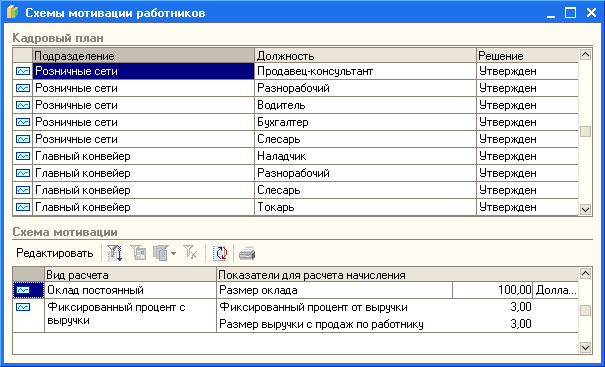The width and height of the screenshot is (605, 367).
Task: Select the Водитель position cell
Action: (x=365, y=105)
